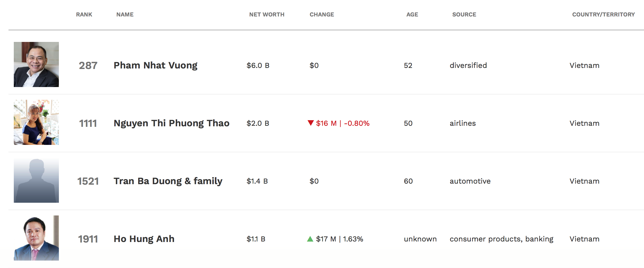This screenshot has height=268, width=644.
Task: Open Pham Nhat Vuong's profile photo
Action: coord(36,64)
